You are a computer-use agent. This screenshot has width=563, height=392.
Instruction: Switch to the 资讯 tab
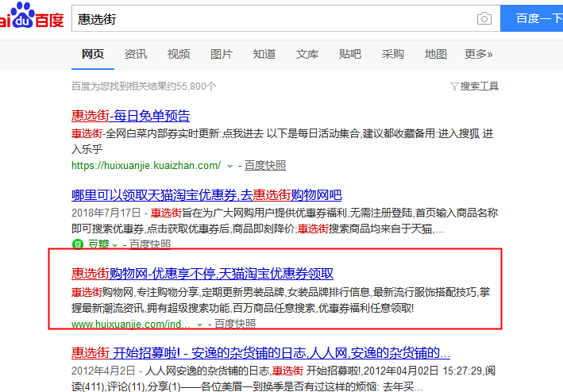click(136, 54)
